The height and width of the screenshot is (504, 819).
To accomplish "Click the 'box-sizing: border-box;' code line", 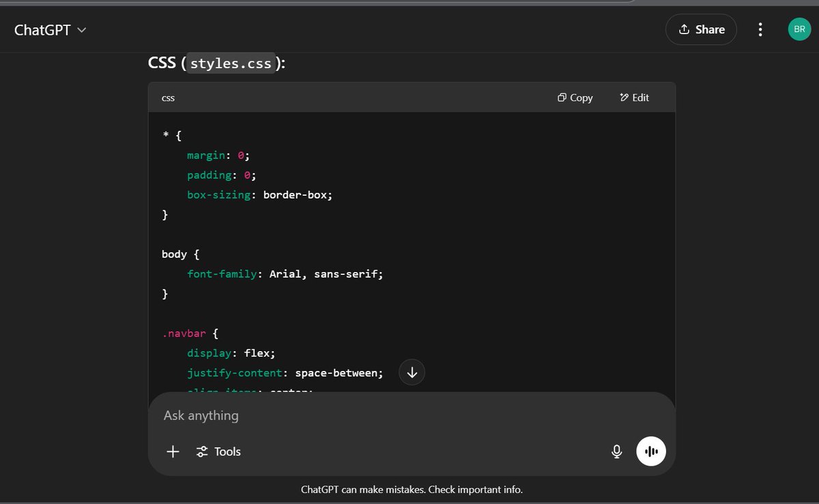I will tap(260, 195).
